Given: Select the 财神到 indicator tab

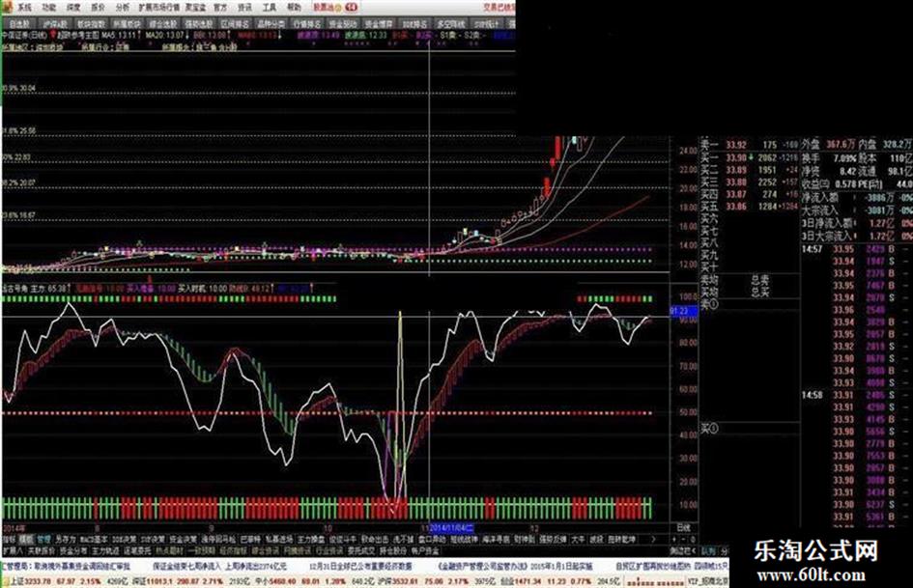Looking at the screenshot, I should pyautogui.click(x=525, y=540).
